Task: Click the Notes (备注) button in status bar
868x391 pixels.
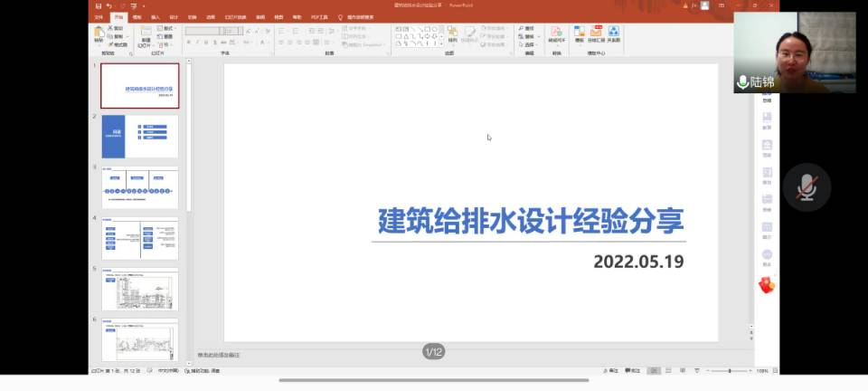Action: (614, 370)
